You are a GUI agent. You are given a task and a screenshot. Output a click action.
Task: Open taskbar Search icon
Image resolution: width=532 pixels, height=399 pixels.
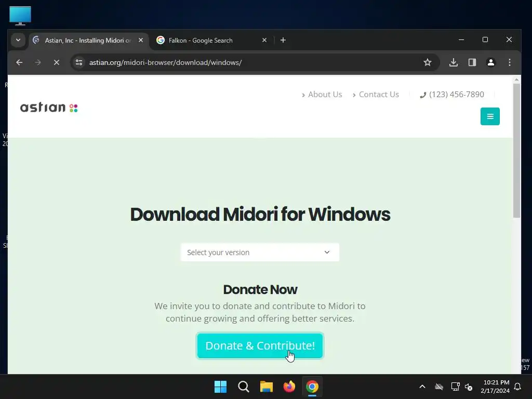coord(244,387)
